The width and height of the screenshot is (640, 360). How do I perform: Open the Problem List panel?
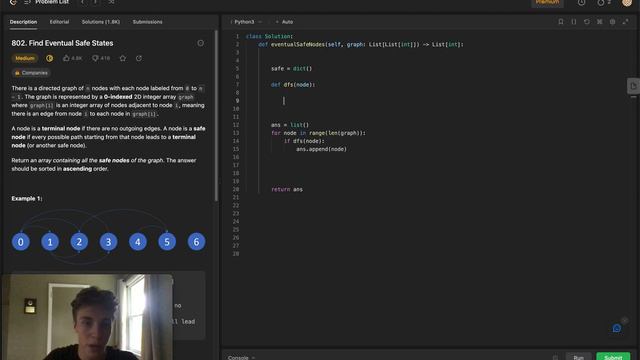pos(47,2)
